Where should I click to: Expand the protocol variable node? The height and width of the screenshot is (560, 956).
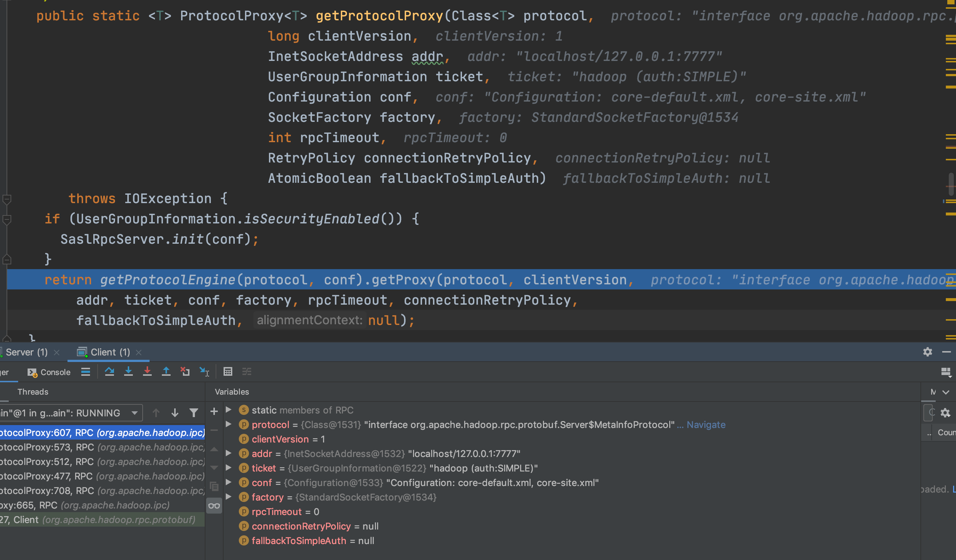tap(228, 424)
